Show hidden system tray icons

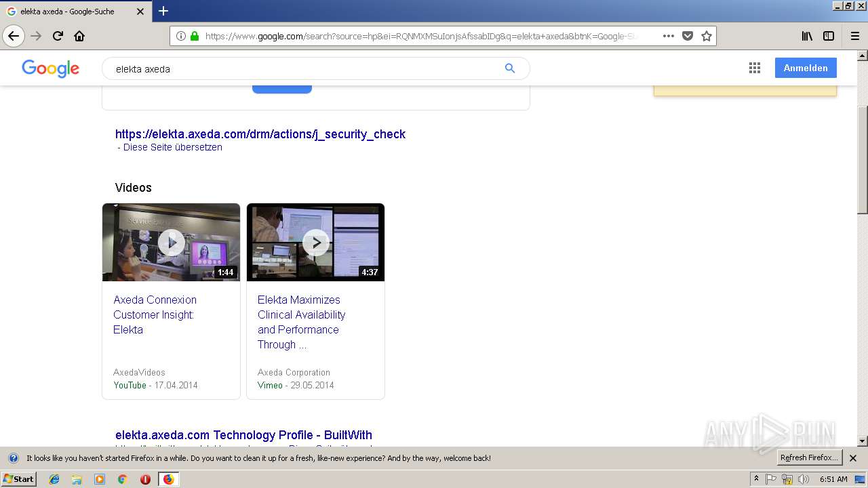[756, 479]
